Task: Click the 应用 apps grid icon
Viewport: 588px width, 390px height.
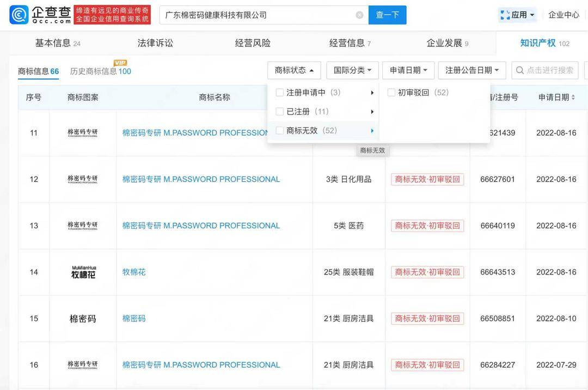Action: 505,15
